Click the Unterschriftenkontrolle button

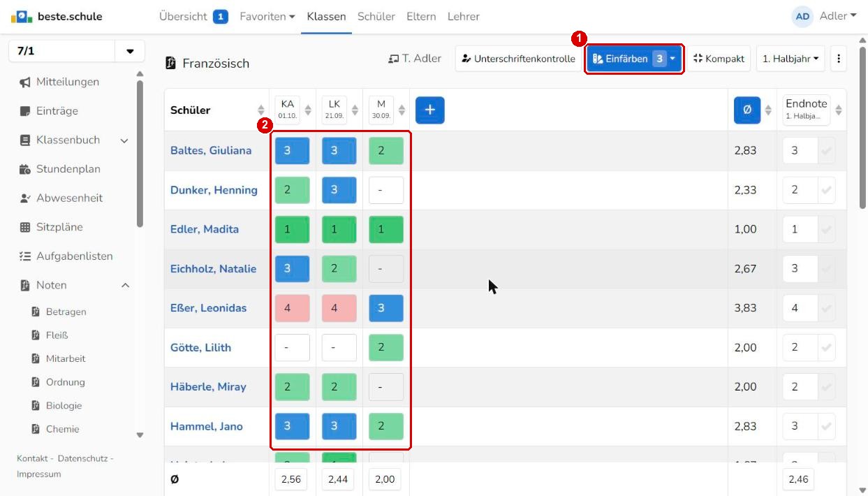coord(518,59)
